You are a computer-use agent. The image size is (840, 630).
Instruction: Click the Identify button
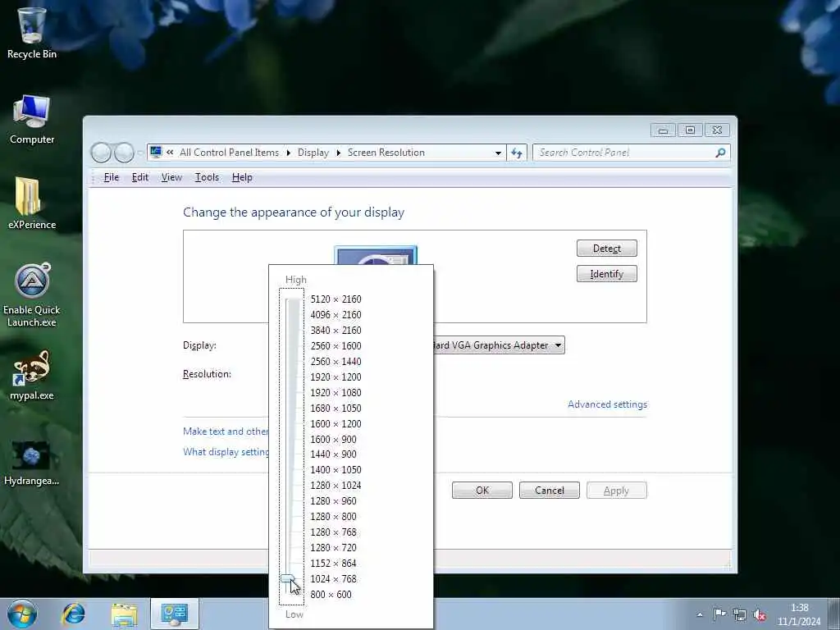(607, 274)
